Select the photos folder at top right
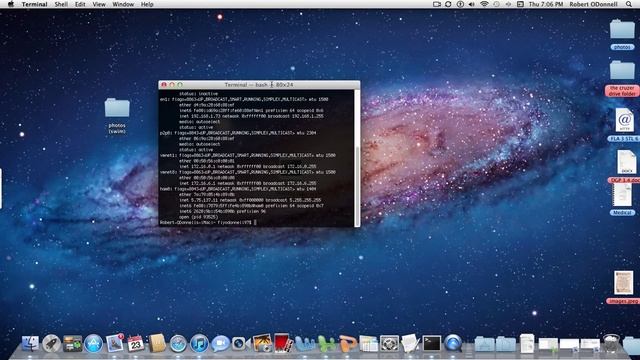 pos(622,34)
